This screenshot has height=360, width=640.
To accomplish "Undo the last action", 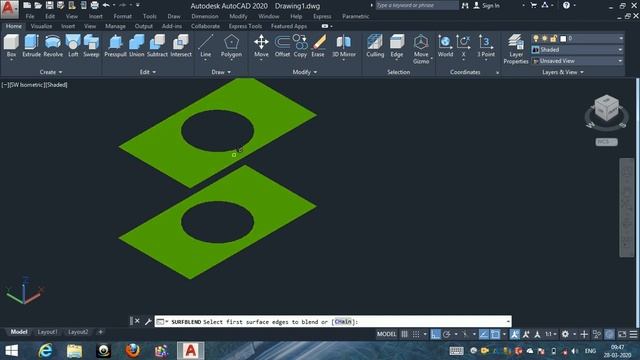I will 106,5.
